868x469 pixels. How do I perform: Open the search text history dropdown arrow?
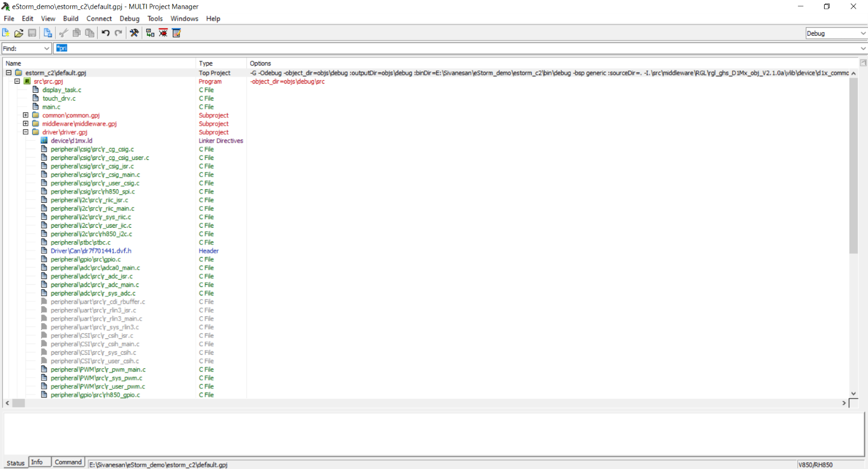coord(863,48)
